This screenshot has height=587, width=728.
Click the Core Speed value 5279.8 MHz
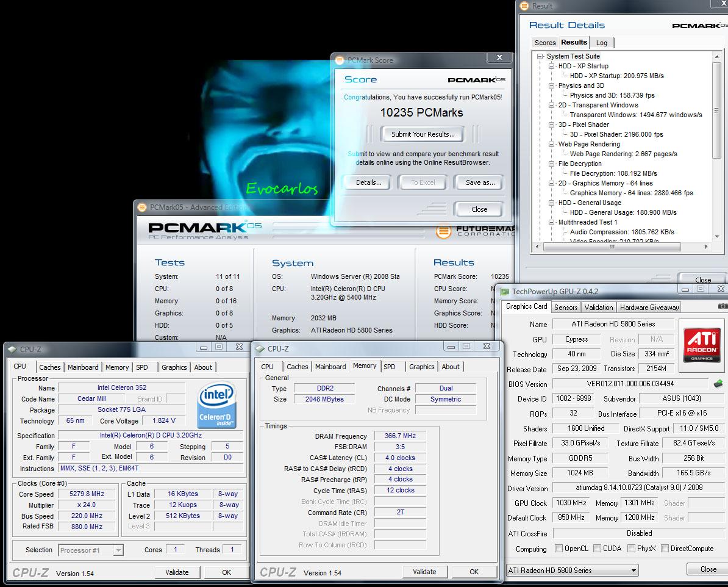[87, 494]
